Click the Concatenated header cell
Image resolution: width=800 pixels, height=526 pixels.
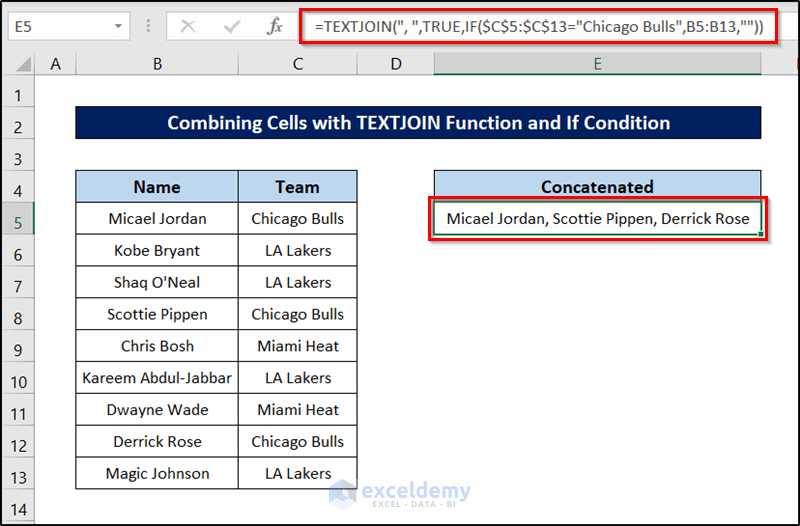click(597, 186)
